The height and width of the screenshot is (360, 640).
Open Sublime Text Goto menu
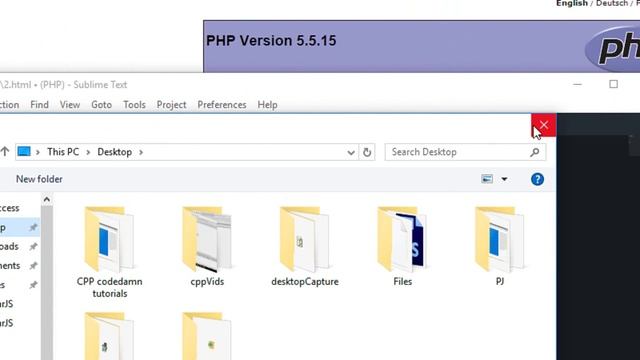[x=101, y=105]
